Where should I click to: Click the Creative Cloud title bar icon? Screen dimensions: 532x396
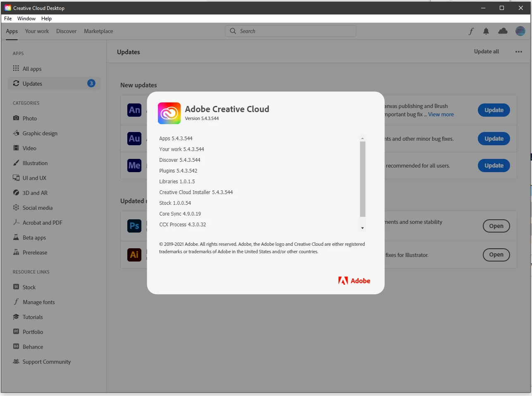click(x=8, y=8)
